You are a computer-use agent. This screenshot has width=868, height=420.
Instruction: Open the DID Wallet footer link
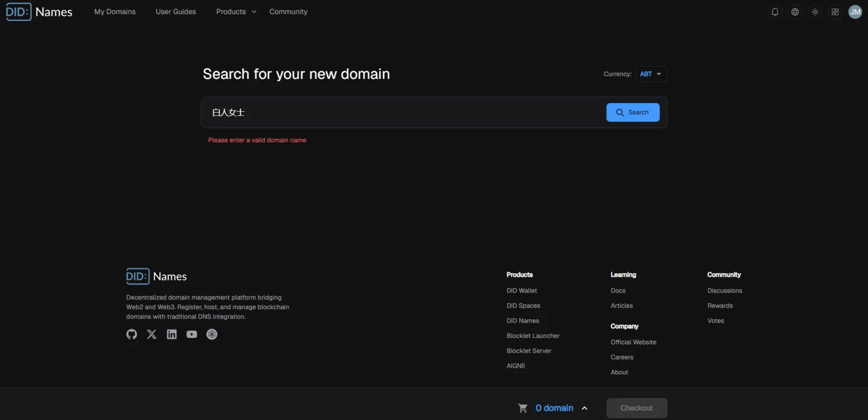tap(522, 291)
